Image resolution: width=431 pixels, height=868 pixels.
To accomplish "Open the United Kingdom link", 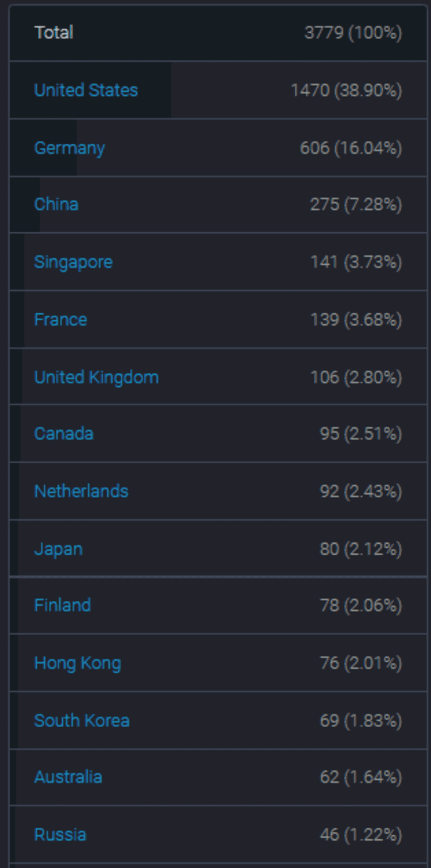I will click(x=96, y=377).
